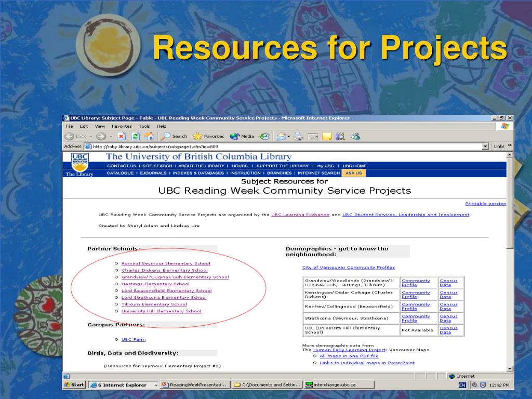
Task: Expand the Links toolbar chevron
Action: tap(510, 145)
